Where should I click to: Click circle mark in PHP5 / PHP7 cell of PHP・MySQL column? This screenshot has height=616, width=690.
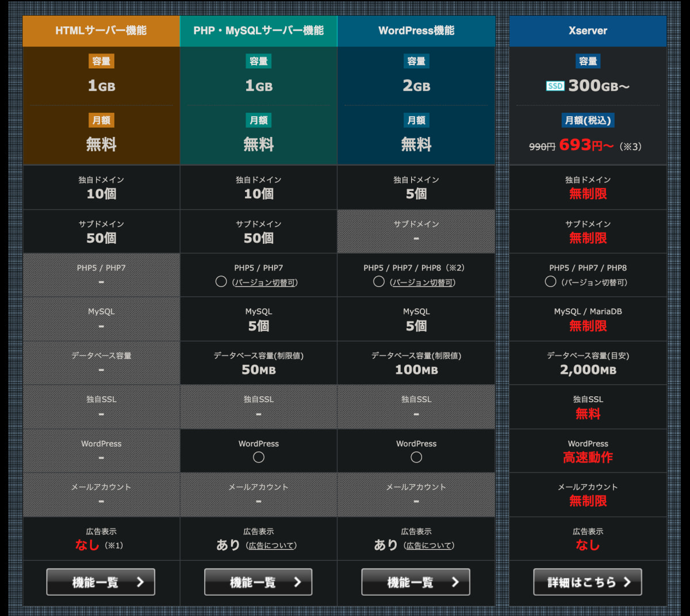[x=221, y=282]
